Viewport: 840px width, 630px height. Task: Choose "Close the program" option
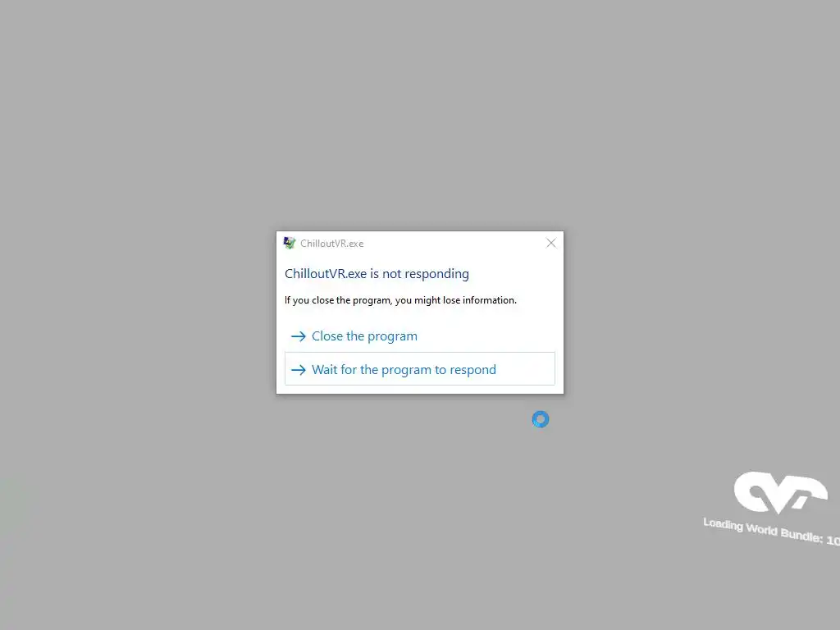419,336
